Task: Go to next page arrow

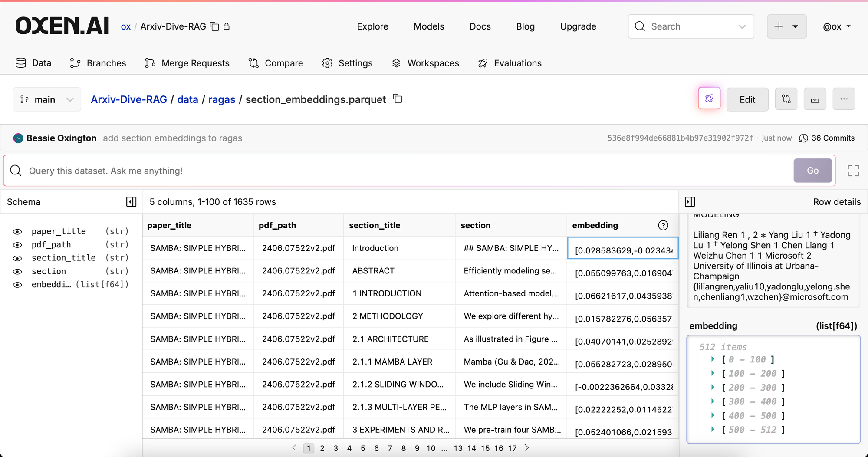Action: pos(526,448)
